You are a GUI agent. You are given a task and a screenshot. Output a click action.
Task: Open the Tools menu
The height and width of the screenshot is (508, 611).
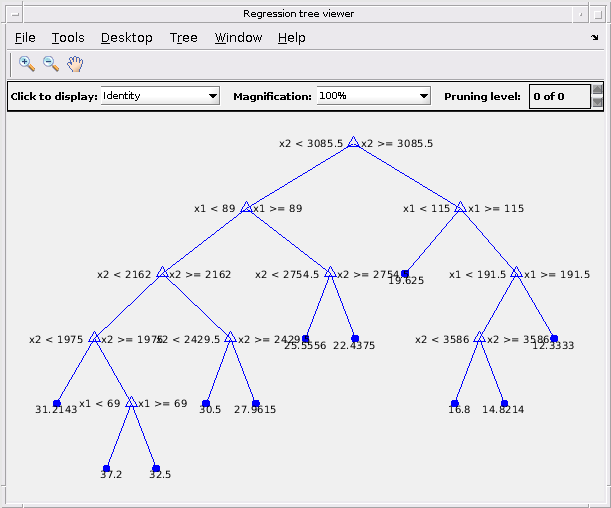(x=68, y=38)
